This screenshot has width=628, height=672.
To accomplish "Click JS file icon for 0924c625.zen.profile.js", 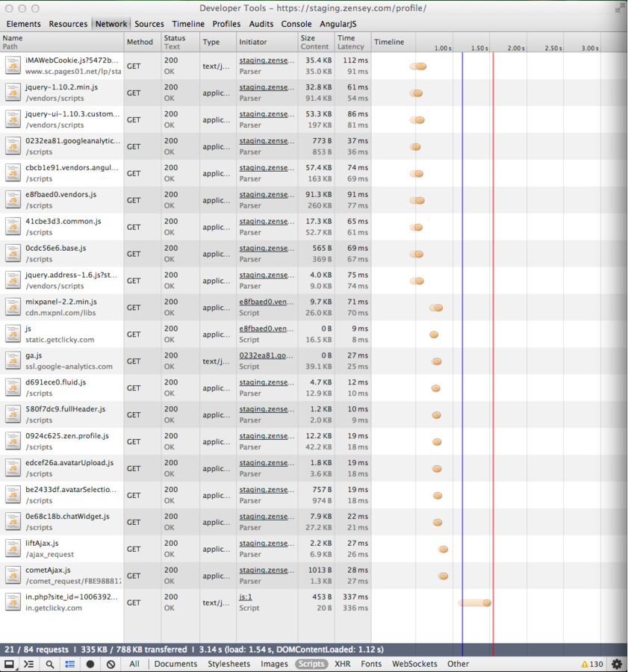I will (13, 441).
